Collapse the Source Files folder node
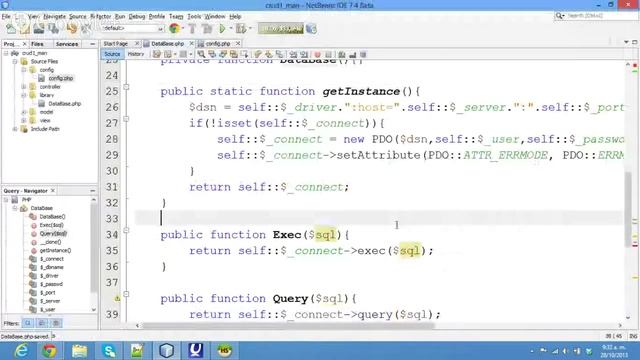640x360 pixels. pyautogui.click(x=15, y=62)
